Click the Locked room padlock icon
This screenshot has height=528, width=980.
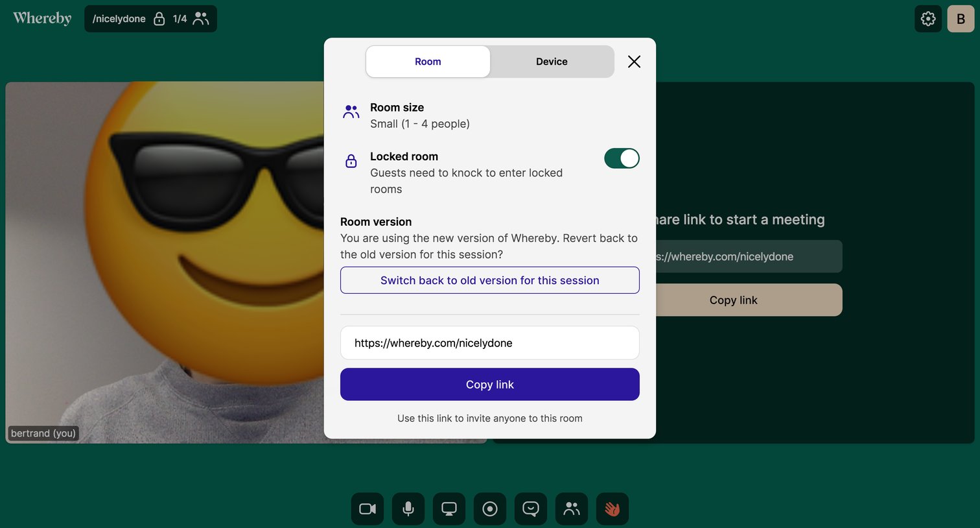[x=351, y=161]
